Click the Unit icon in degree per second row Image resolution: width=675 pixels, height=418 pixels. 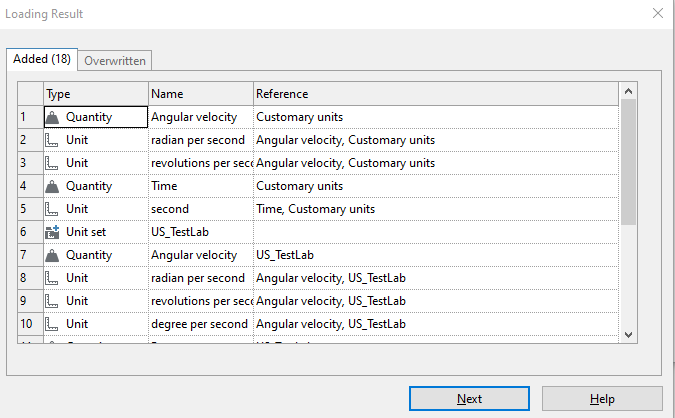pos(53,324)
